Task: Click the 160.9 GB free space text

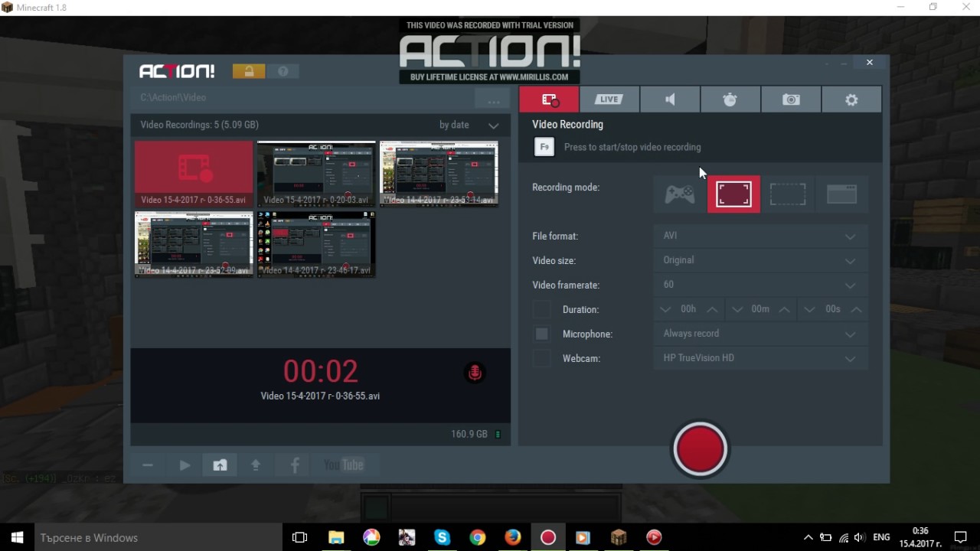Action: pyautogui.click(x=469, y=435)
